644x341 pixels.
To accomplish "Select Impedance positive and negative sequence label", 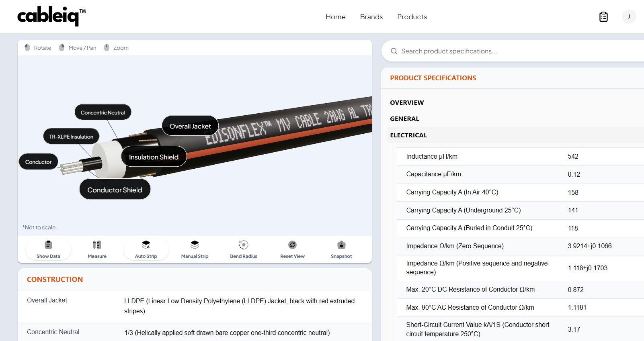I will pyautogui.click(x=477, y=267).
